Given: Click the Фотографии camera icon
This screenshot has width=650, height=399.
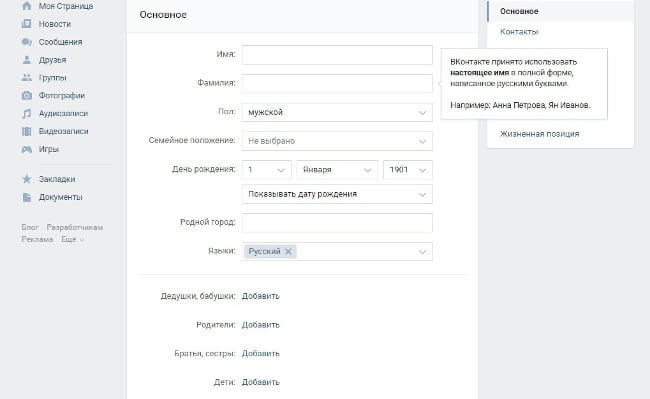Looking at the screenshot, I should (27, 95).
